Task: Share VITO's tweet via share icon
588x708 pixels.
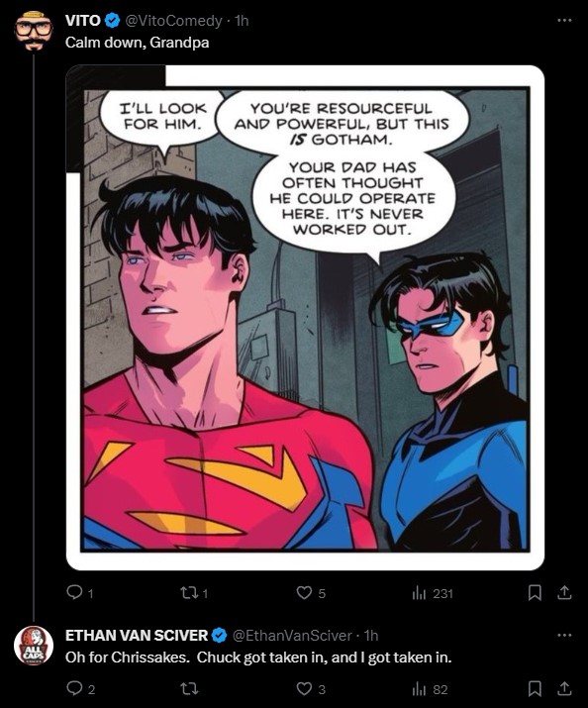Action: tap(564, 592)
